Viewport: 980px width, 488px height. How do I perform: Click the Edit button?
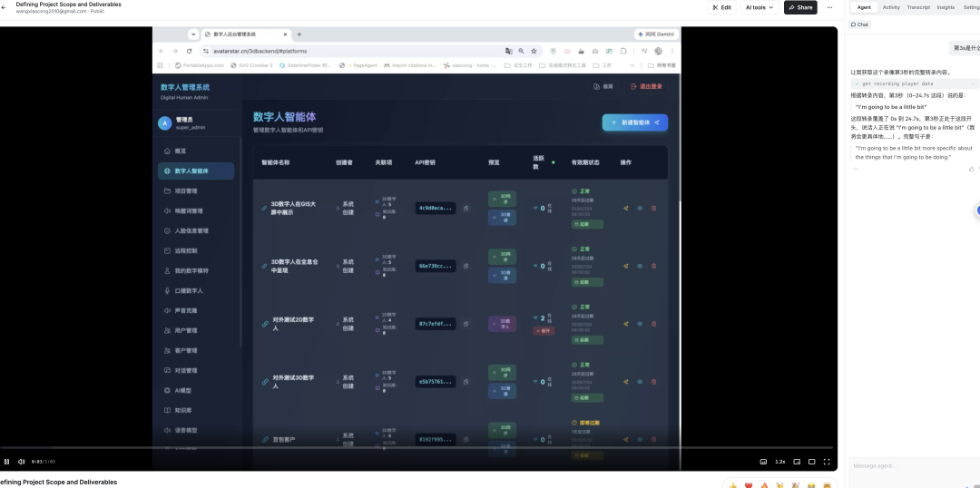pyautogui.click(x=721, y=7)
